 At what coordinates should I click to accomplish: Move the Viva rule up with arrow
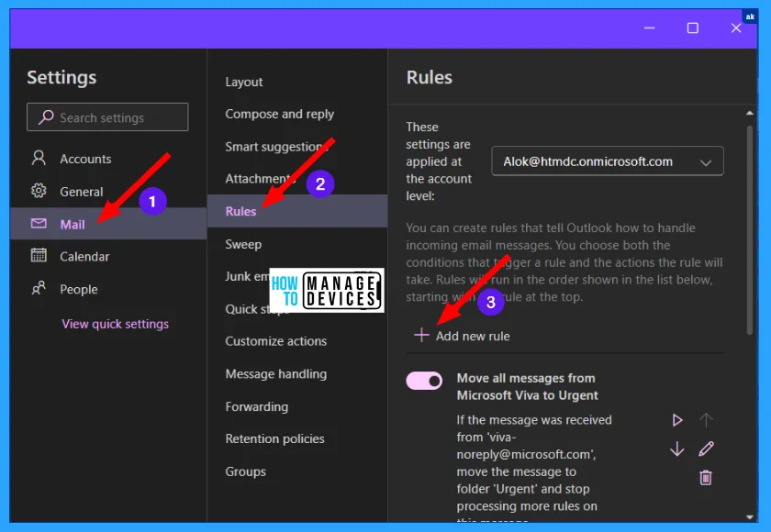tap(706, 419)
